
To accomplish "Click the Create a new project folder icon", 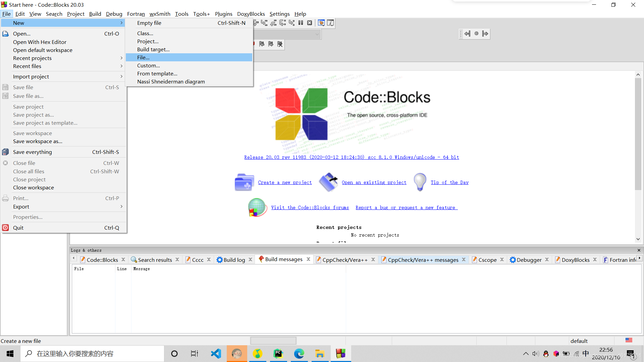I will click(x=244, y=182).
